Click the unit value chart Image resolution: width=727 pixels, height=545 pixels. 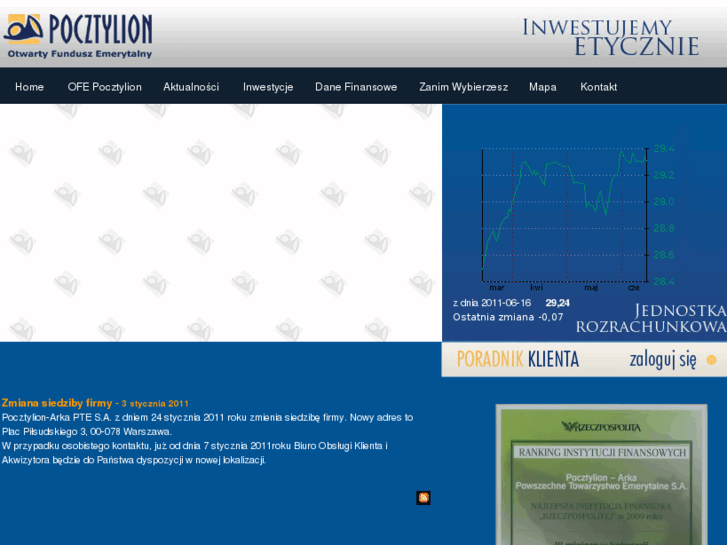(577, 217)
